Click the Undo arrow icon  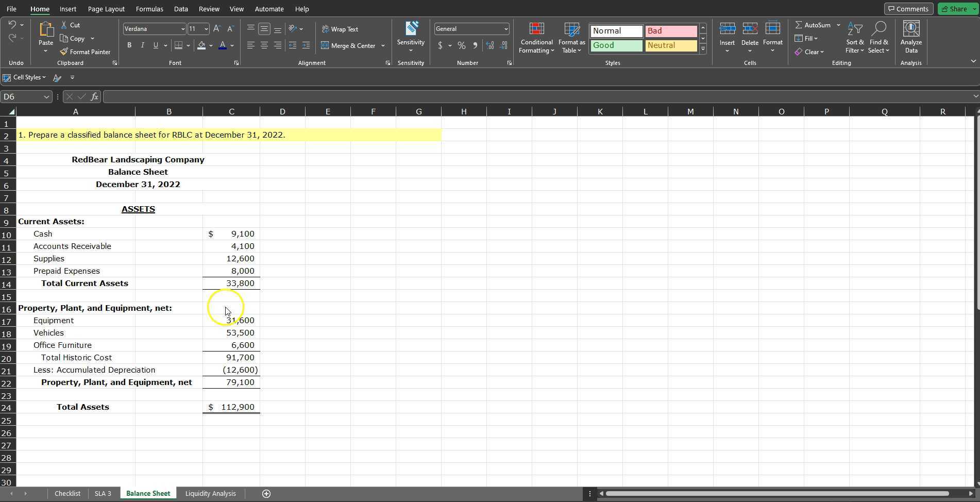click(x=12, y=25)
